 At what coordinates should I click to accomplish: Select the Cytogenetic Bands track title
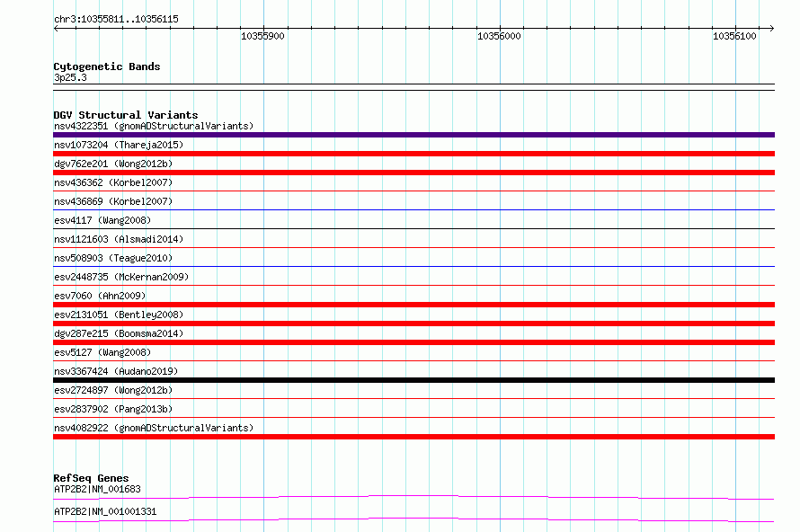coord(107,66)
